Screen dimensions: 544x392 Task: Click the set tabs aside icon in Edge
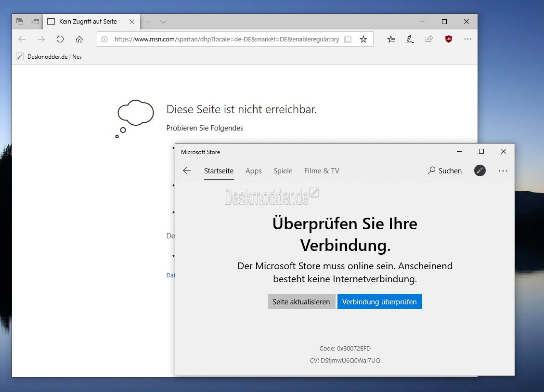[35, 22]
